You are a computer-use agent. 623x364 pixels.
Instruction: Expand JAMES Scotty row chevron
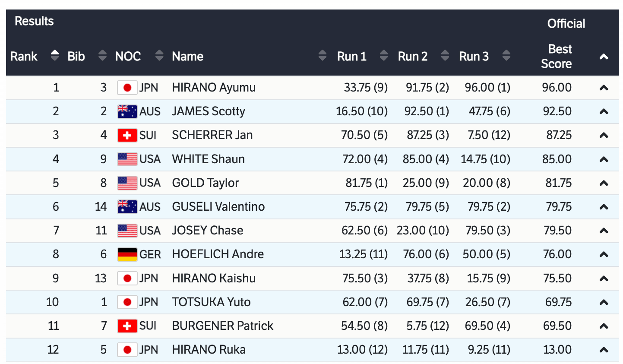[x=604, y=112]
